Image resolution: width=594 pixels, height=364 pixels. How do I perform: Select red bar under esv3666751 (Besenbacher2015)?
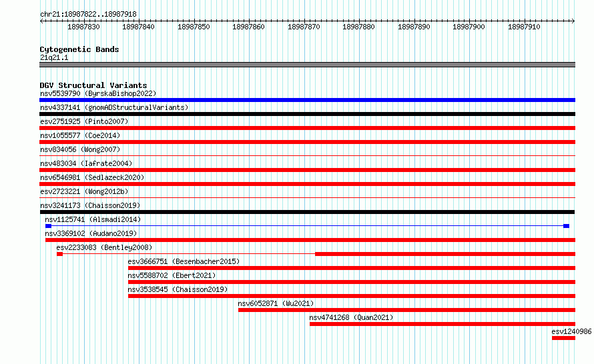tap(352, 268)
